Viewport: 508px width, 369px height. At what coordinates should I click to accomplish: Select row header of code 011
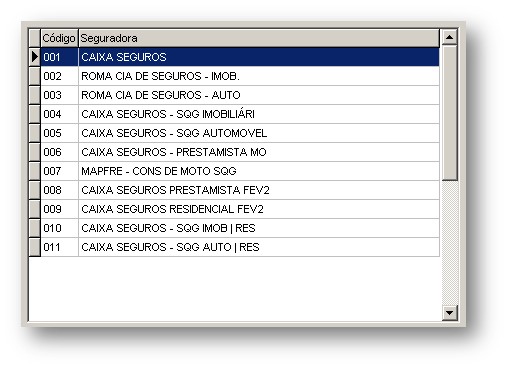click(x=35, y=247)
